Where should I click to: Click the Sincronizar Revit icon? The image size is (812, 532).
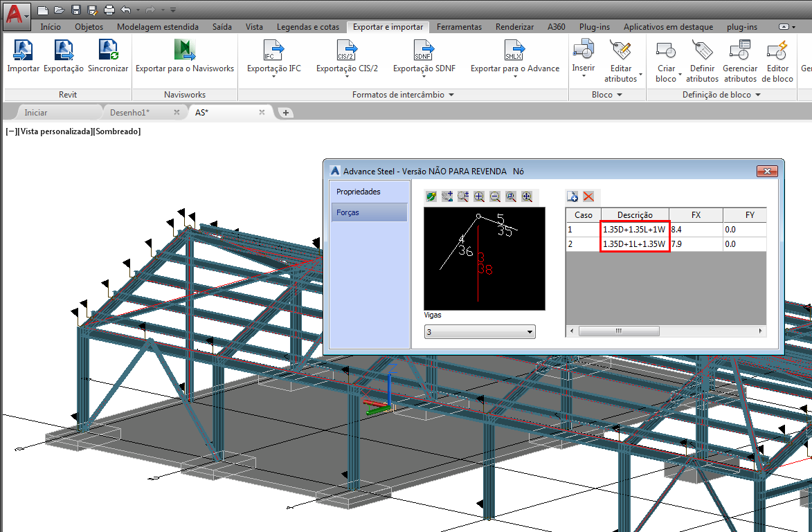[108, 51]
